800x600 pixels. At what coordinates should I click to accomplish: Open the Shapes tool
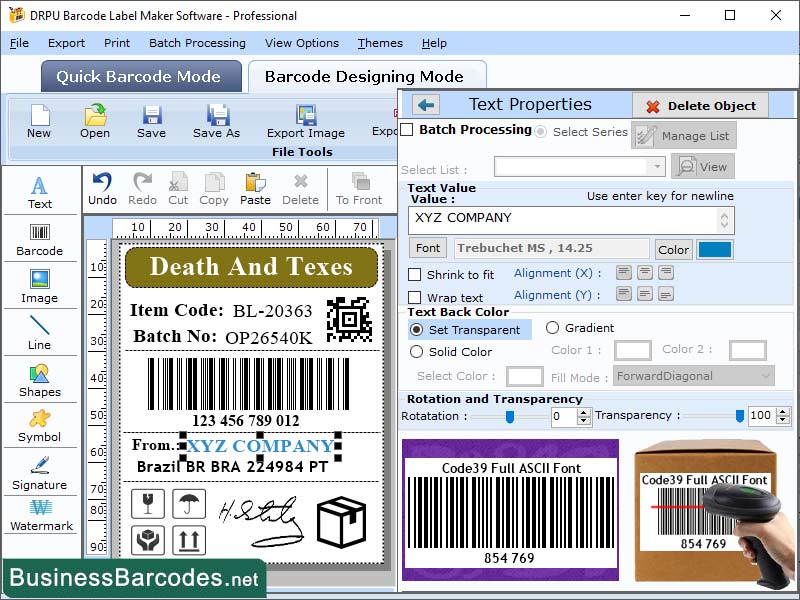tap(40, 380)
